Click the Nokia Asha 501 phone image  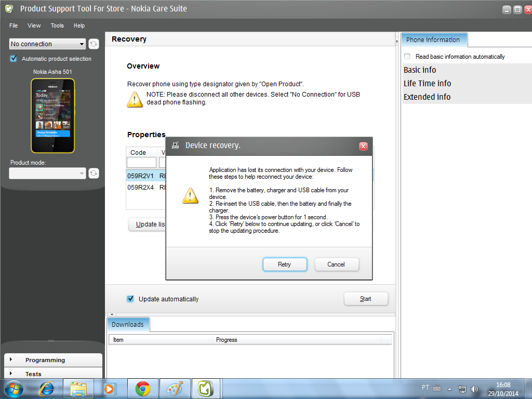[52, 116]
